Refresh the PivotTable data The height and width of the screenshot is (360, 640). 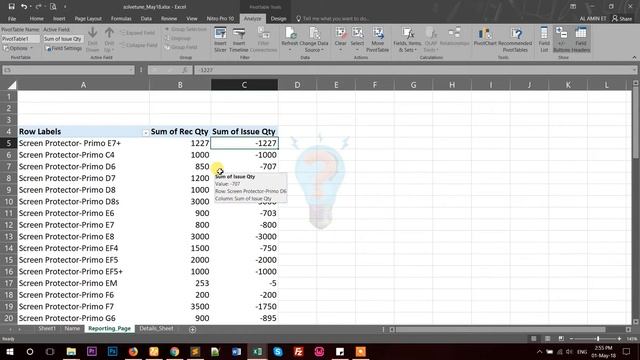click(x=290, y=40)
